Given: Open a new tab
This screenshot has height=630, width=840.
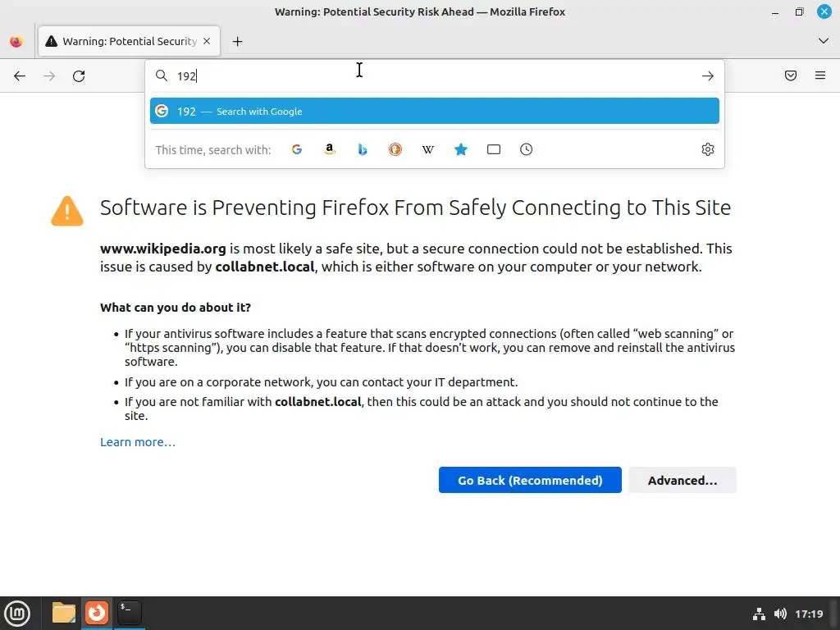Looking at the screenshot, I should tap(237, 41).
